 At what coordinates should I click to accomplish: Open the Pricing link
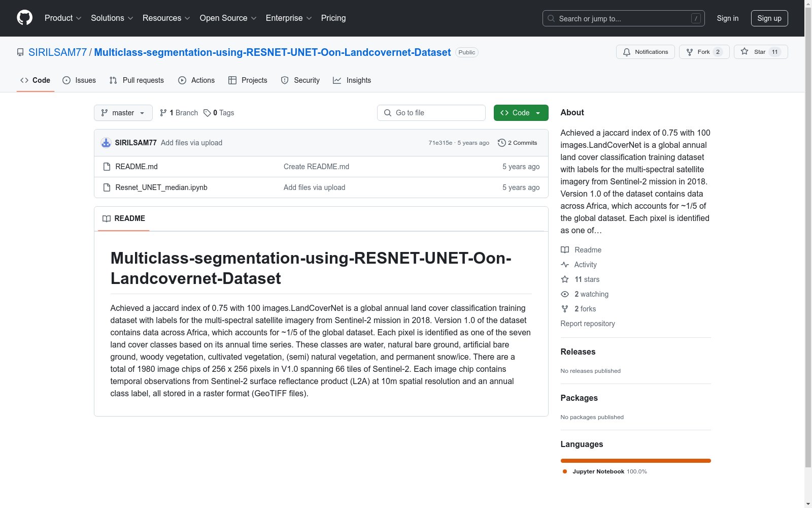[333, 18]
